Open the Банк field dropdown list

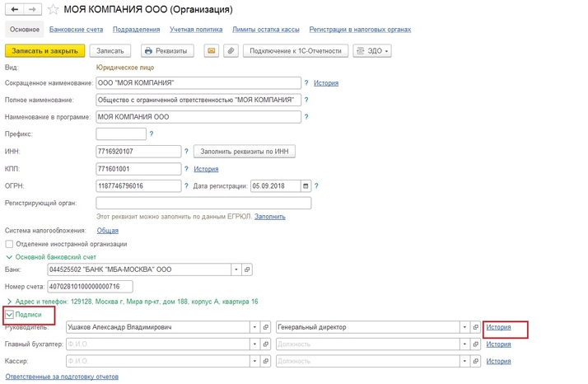(x=236, y=269)
